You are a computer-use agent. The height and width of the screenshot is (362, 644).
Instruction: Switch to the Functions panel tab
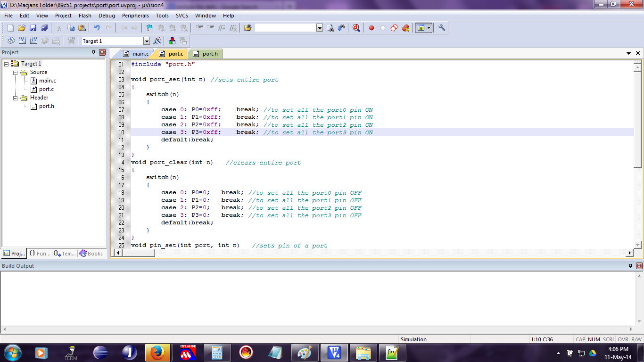pos(40,253)
